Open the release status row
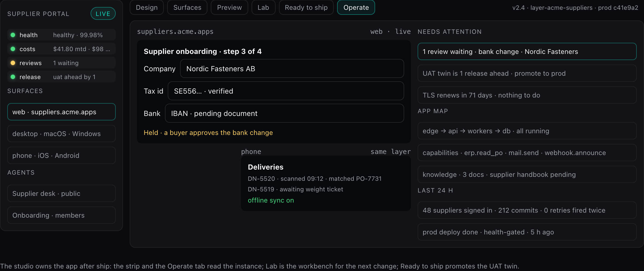 (61, 77)
